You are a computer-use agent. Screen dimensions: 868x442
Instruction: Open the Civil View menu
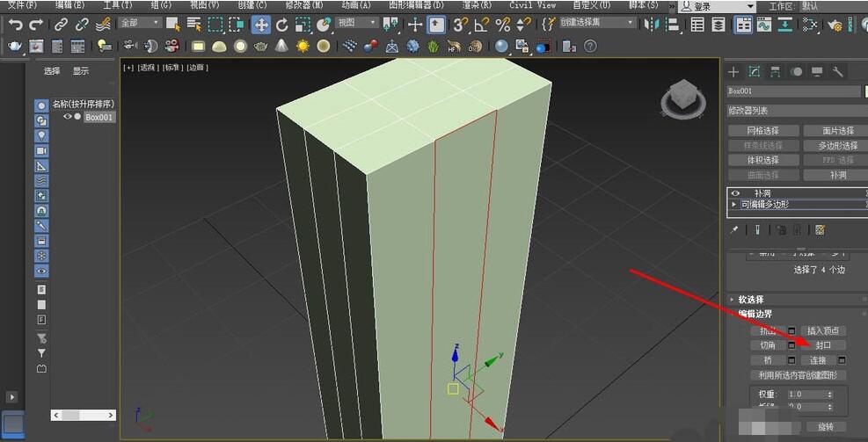[533, 5]
